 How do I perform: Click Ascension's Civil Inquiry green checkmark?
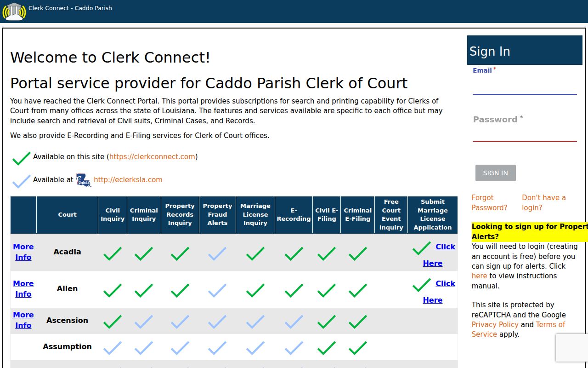point(113,322)
